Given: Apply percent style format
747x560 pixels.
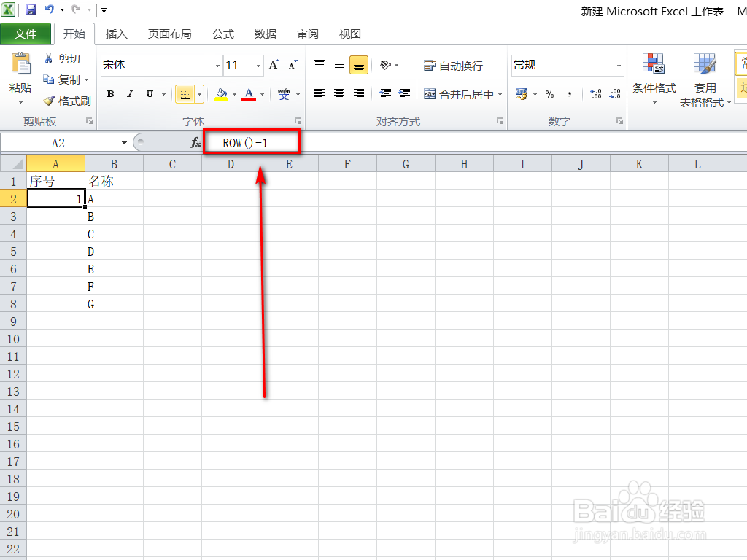Looking at the screenshot, I should pos(550,94).
